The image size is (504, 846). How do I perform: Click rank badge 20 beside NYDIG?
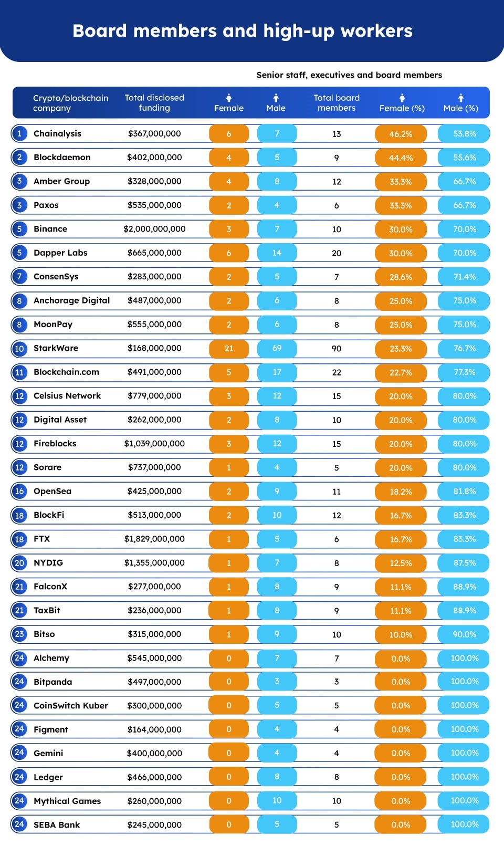click(x=19, y=563)
